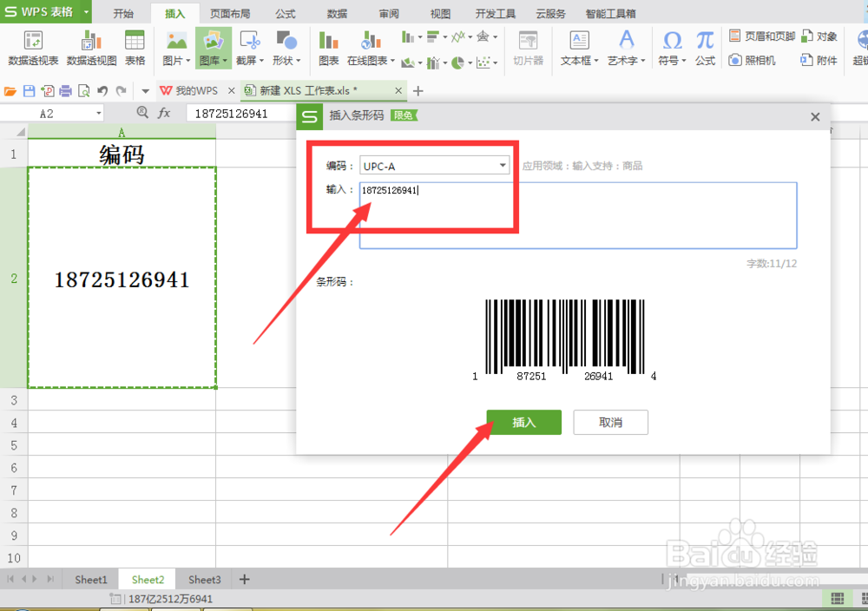Screen dimensions: 868x611
Task: Click the 符号 Omega symbol icon
Action: (672, 41)
